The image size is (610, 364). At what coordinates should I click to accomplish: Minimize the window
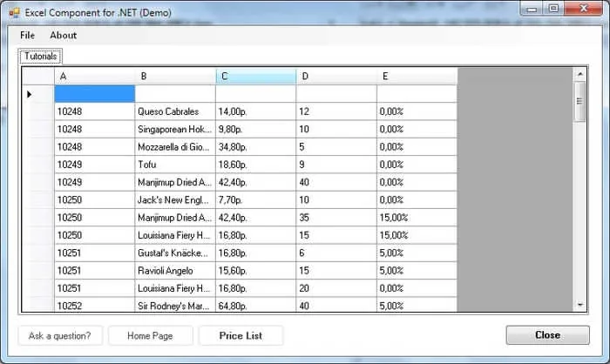click(532, 9)
